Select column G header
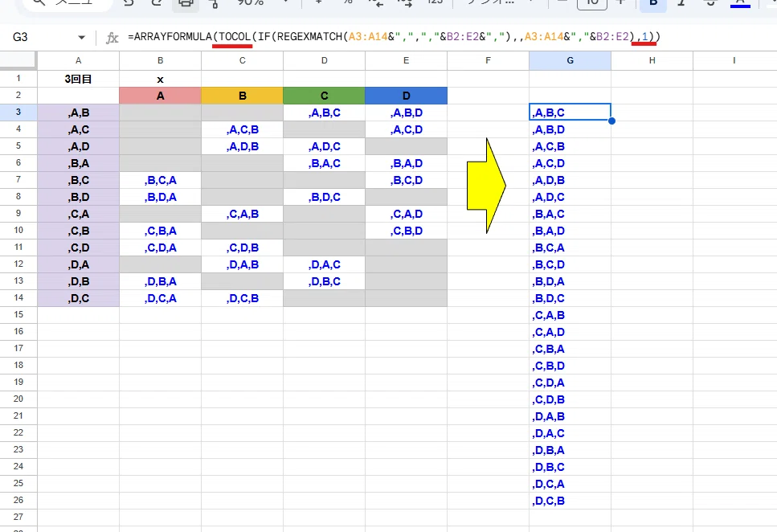Screen dimensions: 777x532 tap(570, 60)
